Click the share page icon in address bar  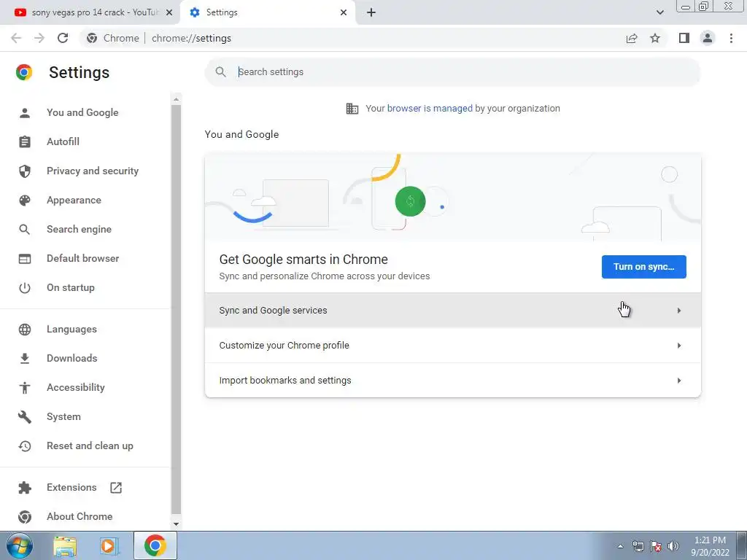tap(632, 38)
